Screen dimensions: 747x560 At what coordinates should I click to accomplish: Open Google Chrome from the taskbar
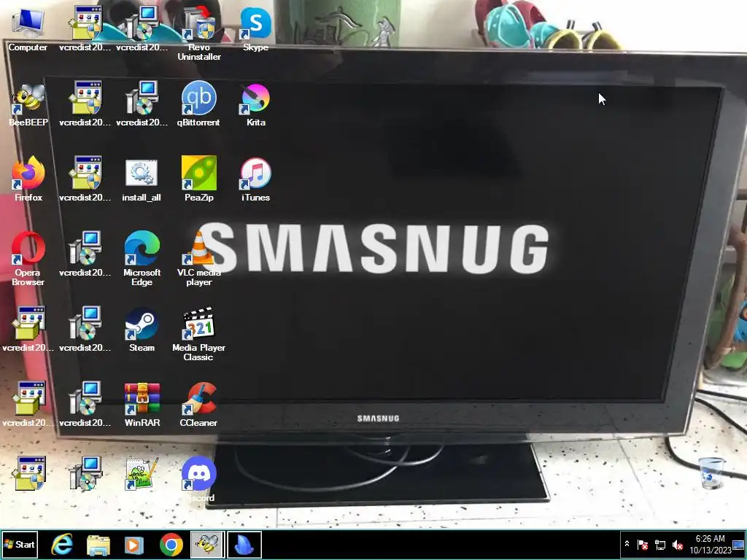pyautogui.click(x=171, y=544)
